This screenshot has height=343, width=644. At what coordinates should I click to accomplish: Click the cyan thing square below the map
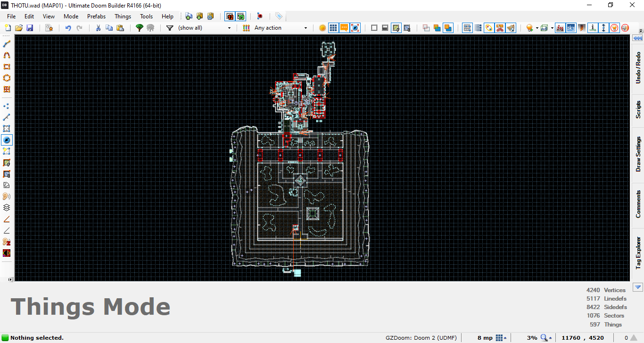[297, 272]
